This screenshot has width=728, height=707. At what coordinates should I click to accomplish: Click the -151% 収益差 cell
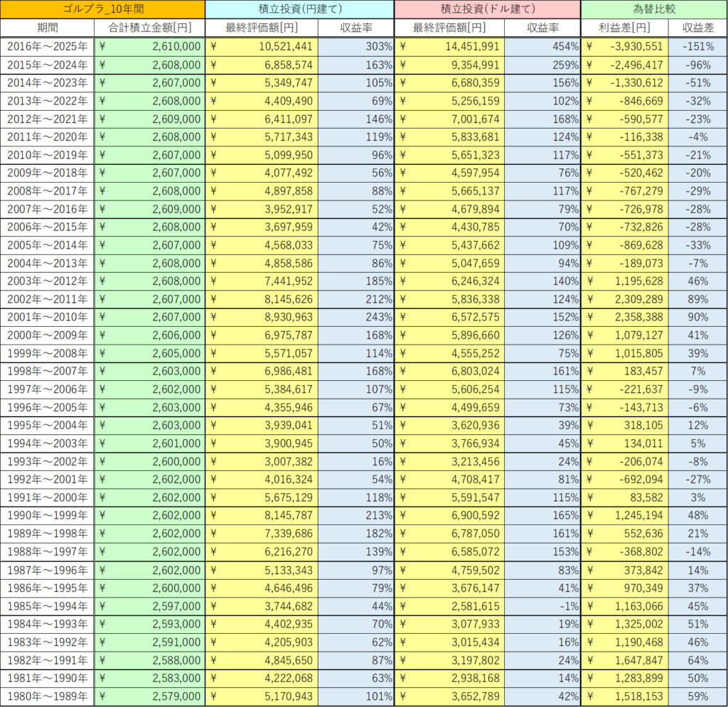tap(697, 46)
